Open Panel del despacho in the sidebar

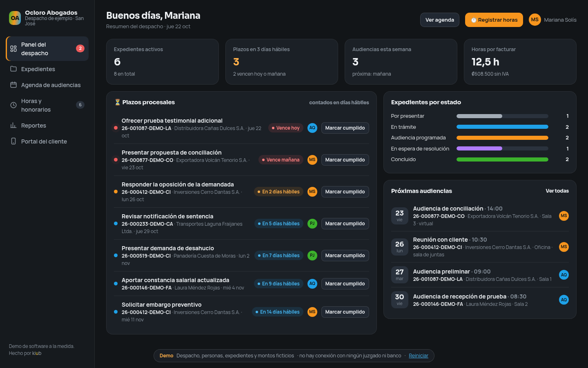(47, 49)
